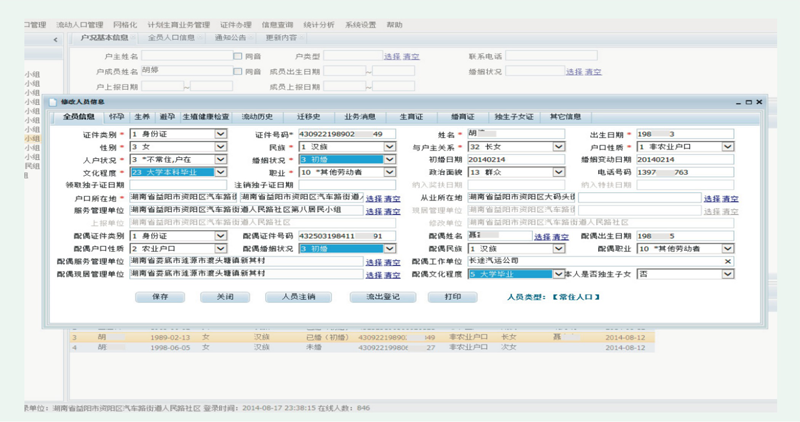Tick the 同音 checkbox beside 户主姓名

237,56
